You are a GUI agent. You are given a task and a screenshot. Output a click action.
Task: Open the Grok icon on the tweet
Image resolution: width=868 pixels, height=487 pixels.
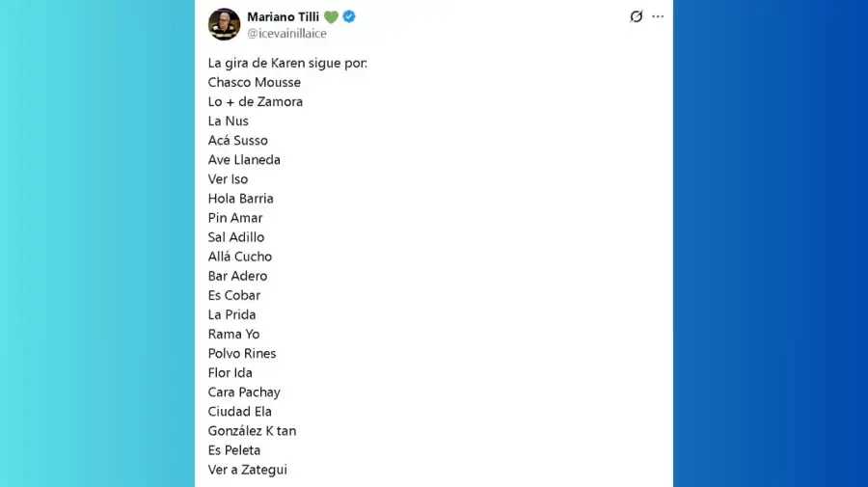pos(636,16)
